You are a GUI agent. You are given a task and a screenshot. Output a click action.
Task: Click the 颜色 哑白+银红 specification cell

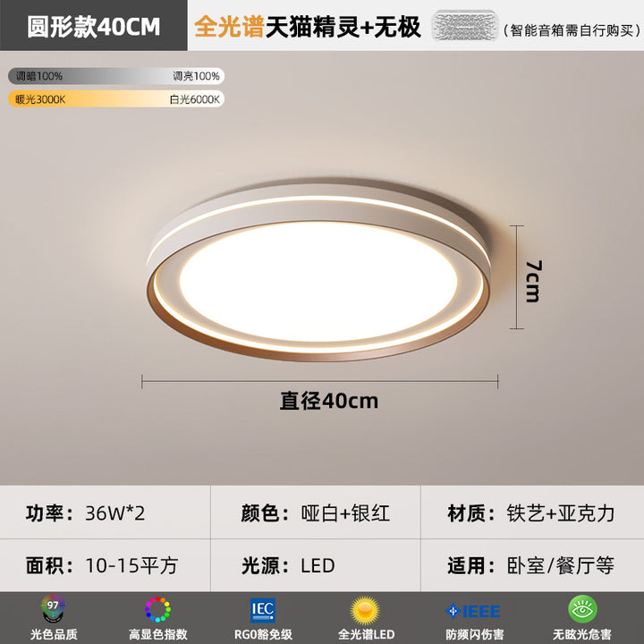(316, 513)
